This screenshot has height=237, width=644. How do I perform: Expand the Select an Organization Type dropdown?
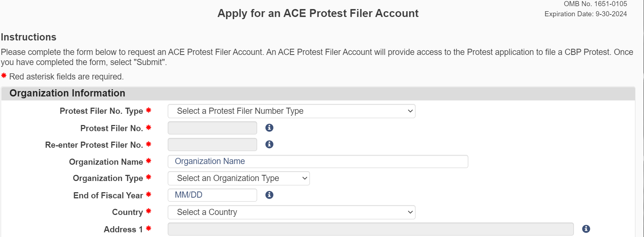pos(239,178)
